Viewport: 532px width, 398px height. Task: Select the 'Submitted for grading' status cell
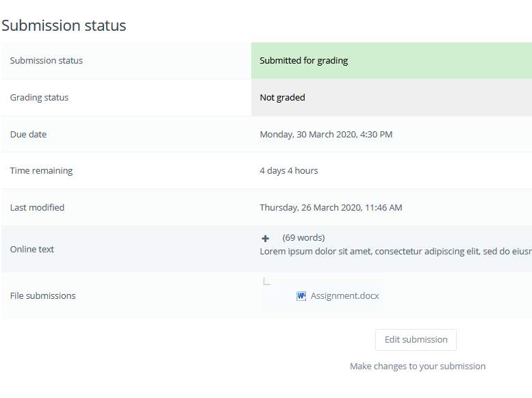(x=304, y=61)
